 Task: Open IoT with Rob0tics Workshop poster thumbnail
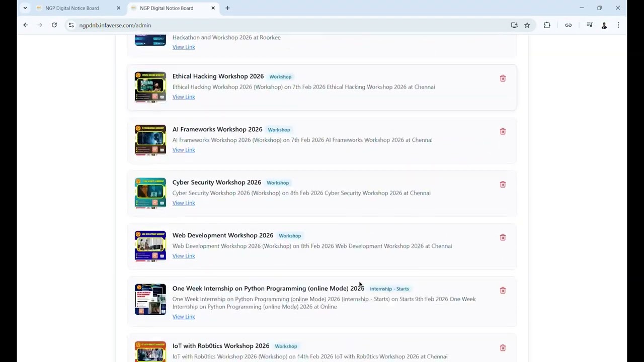coord(150,351)
